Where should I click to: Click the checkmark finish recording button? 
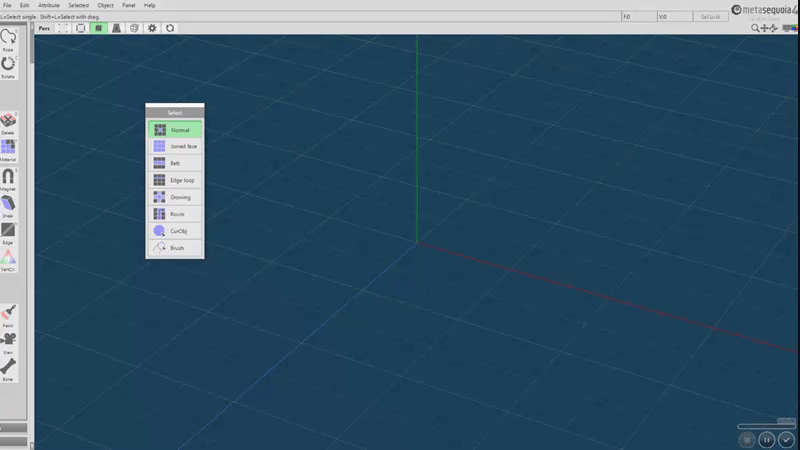click(786, 440)
